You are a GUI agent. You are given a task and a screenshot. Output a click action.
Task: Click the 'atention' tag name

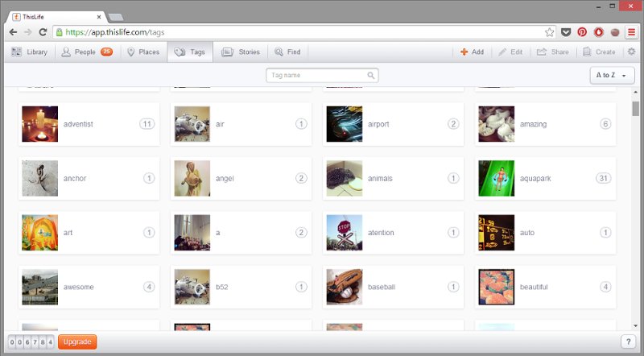[x=381, y=233]
